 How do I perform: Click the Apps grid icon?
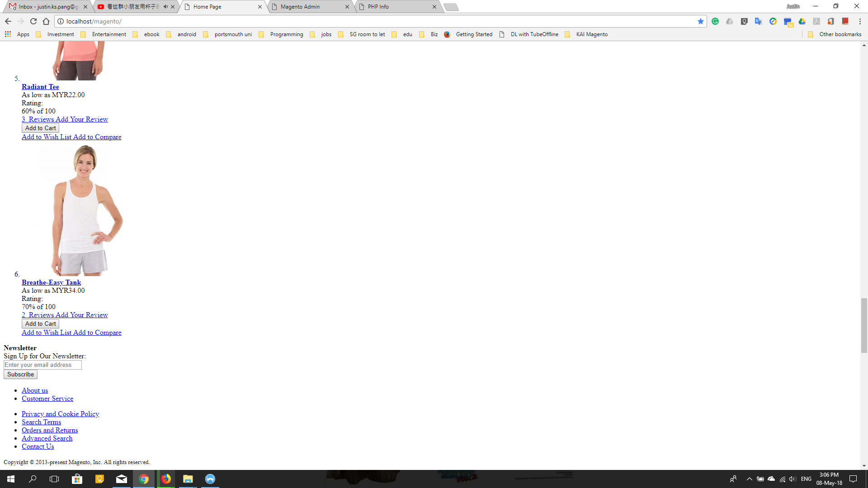8,34
